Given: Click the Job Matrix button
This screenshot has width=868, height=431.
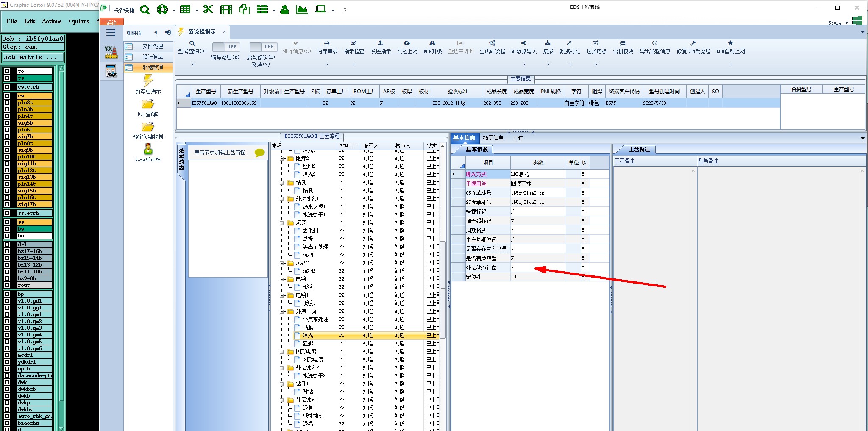Looking at the screenshot, I should [33, 58].
